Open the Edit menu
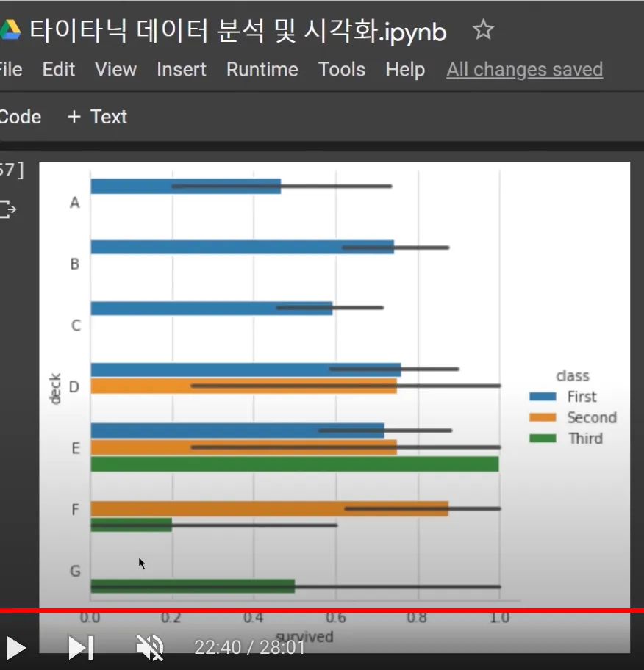 pyautogui.click(x=59, y=69)
